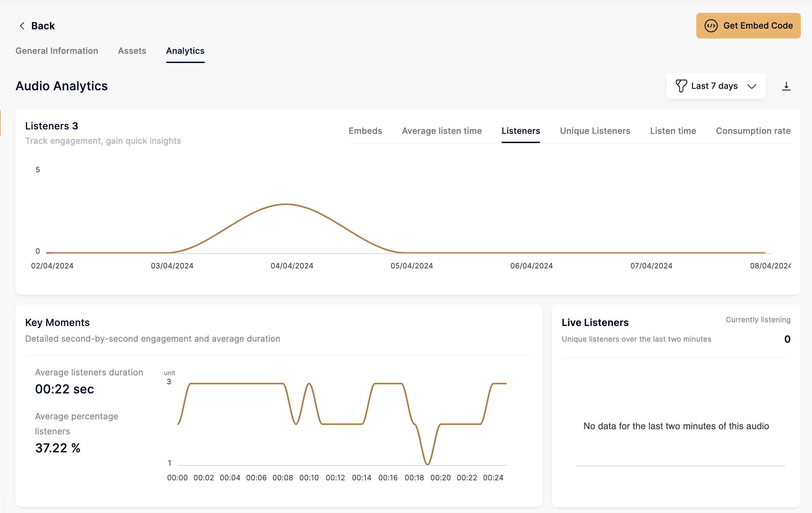This screenshot has height=513, width=812.
Task: Go Back using the Back label
Action: (x=43, y=26)
